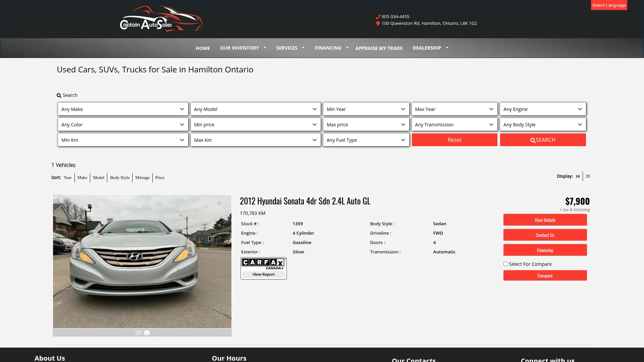Screen dimensions: 644x362
Task: Sort vehicles by Mileage
Action: [x=142, y=178]
